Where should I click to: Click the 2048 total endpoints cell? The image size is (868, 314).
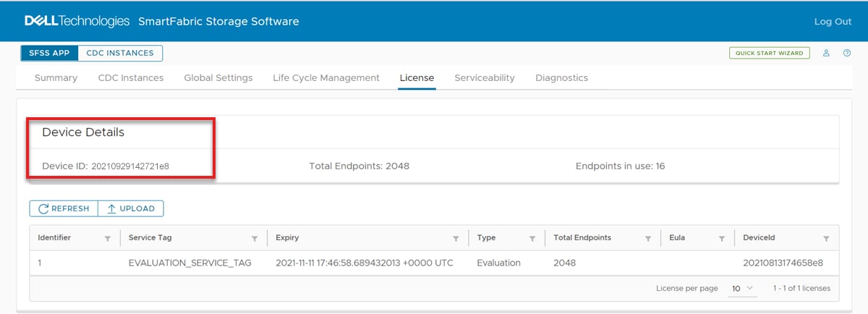point(565,263)
